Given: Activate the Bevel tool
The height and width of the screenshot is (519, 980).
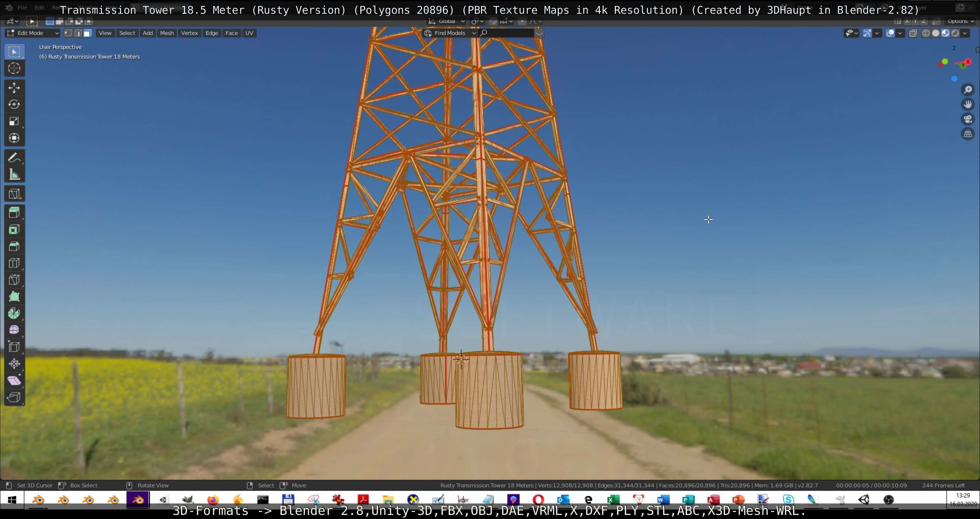Looking at the screenshot, I should [15, 246].
